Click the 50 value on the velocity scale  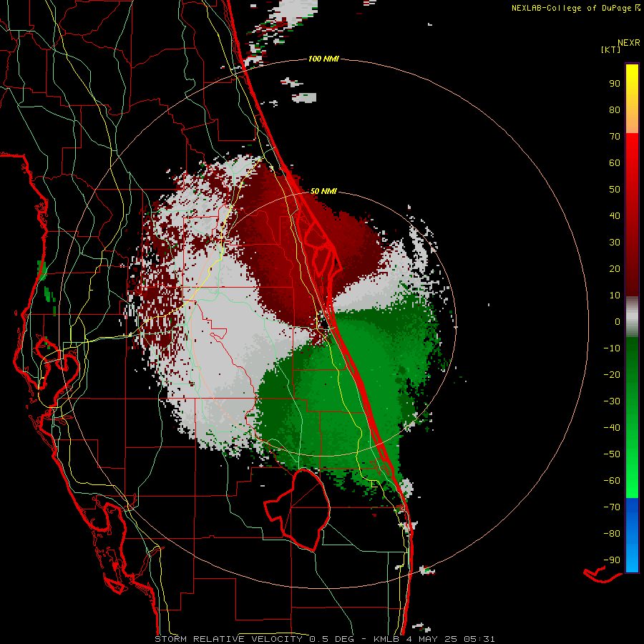pyautogui.click(x=615, y=190)
